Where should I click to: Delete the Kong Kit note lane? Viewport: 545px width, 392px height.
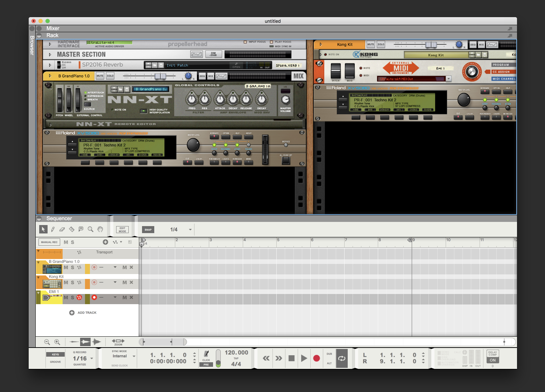pyautogui.click(x=132, y=282)
